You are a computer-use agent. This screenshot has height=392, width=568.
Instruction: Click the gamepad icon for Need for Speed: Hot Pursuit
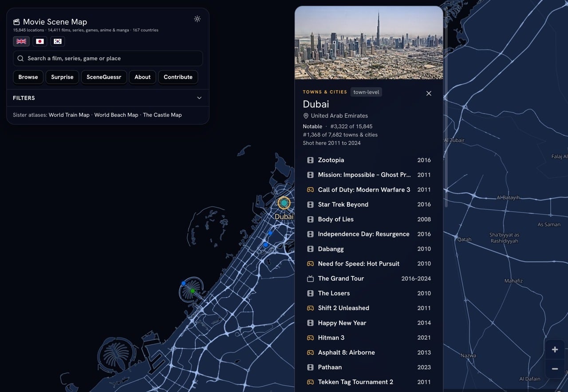point(311,264)
